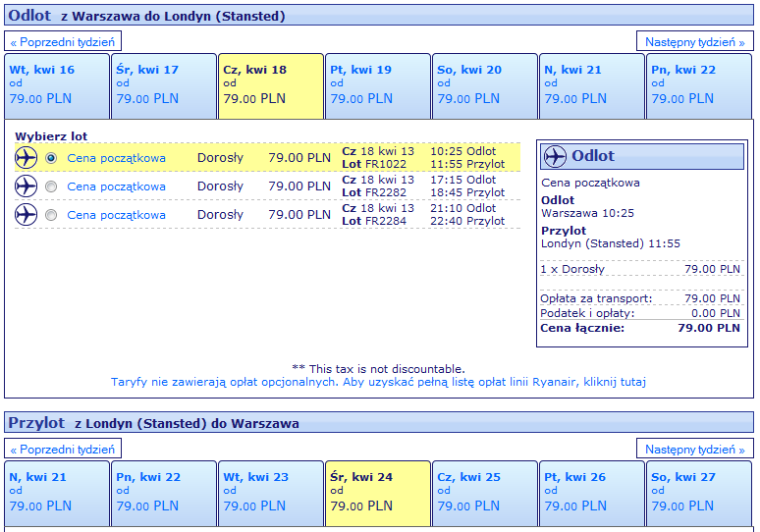760x532 pixels.
Task: Go to next week for Przylot flights
Action: [694, 450]
